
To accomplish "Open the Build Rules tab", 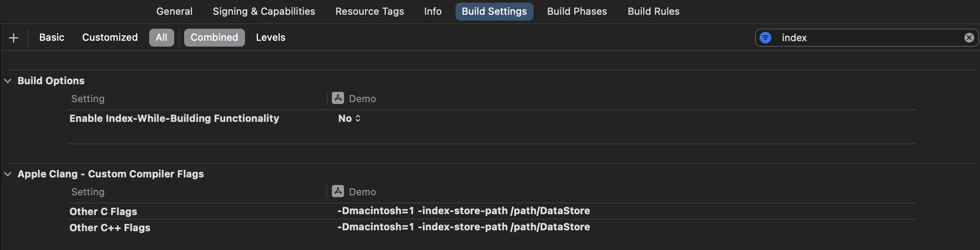I will coord(653,12).
